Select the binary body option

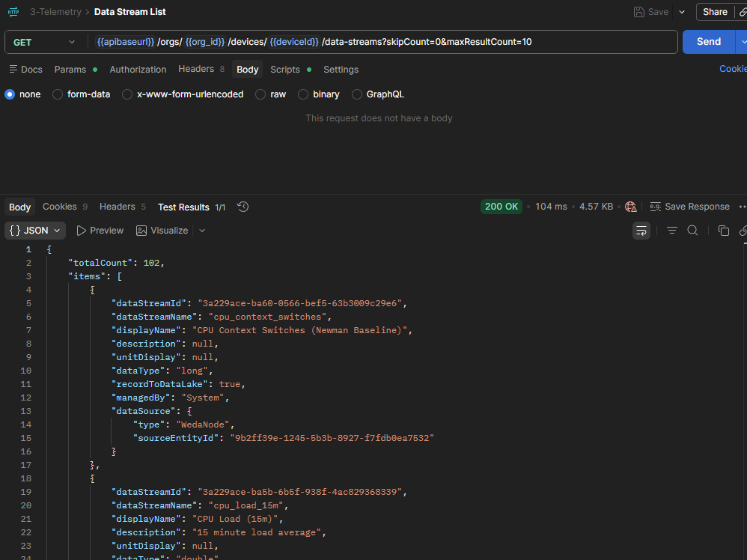click(x=303, y=94)
